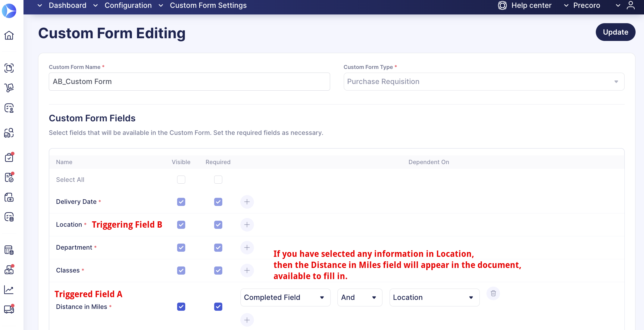Open the stacked boxes icon with red dot
Image resolution: width=644 pixels, height=330 pixels.
[9, 269]
